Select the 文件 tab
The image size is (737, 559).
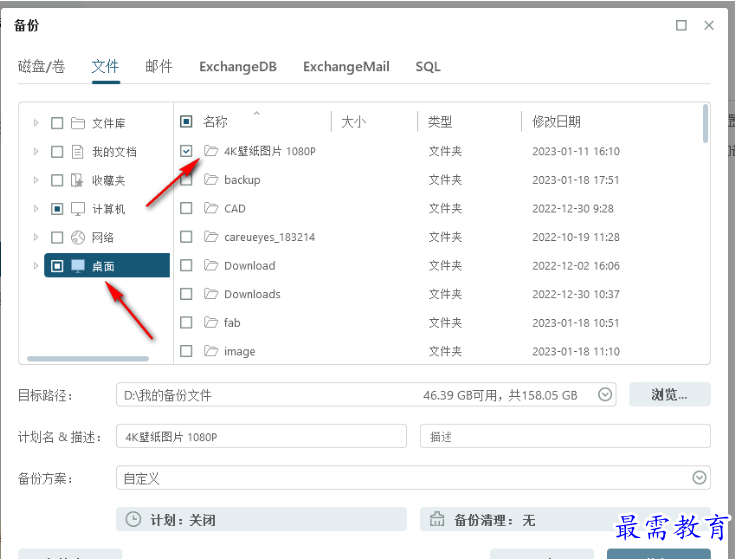pyautogui.click(x=105, y=66)
